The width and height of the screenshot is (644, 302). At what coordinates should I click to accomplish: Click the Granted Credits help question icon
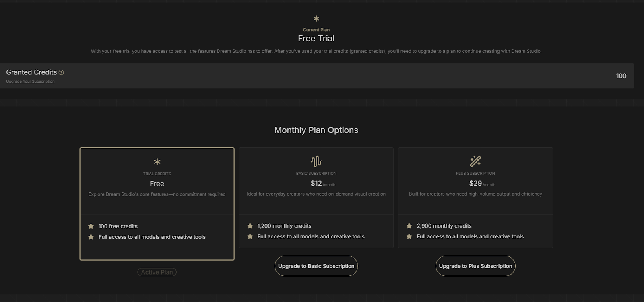pyautogui.click(x=61, y=72)
